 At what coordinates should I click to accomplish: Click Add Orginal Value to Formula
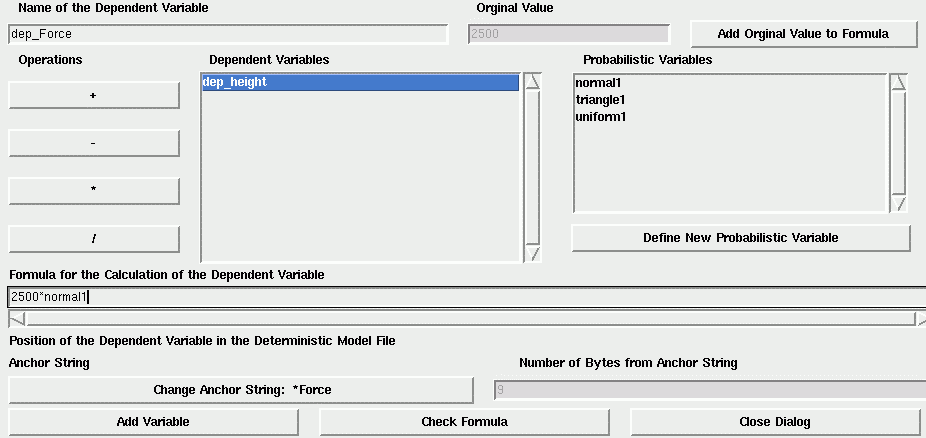pyautogui.click(x=803, y=34)
